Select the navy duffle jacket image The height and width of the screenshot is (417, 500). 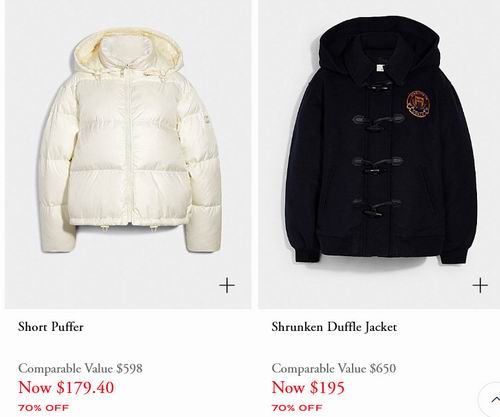381,140
